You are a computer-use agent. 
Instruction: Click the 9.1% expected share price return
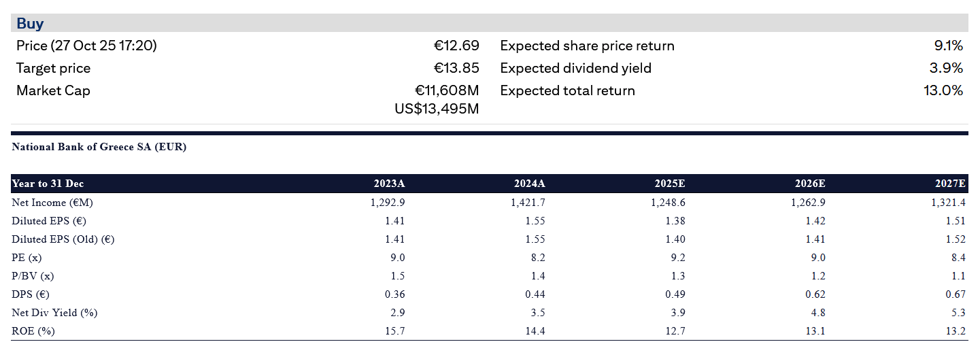[948, 46]
